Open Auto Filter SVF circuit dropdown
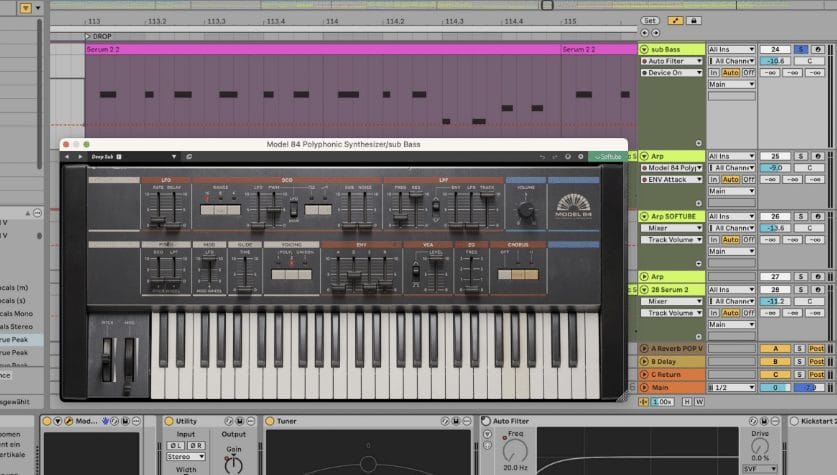This screenshot has height=475, width=837. click(758, 469)
